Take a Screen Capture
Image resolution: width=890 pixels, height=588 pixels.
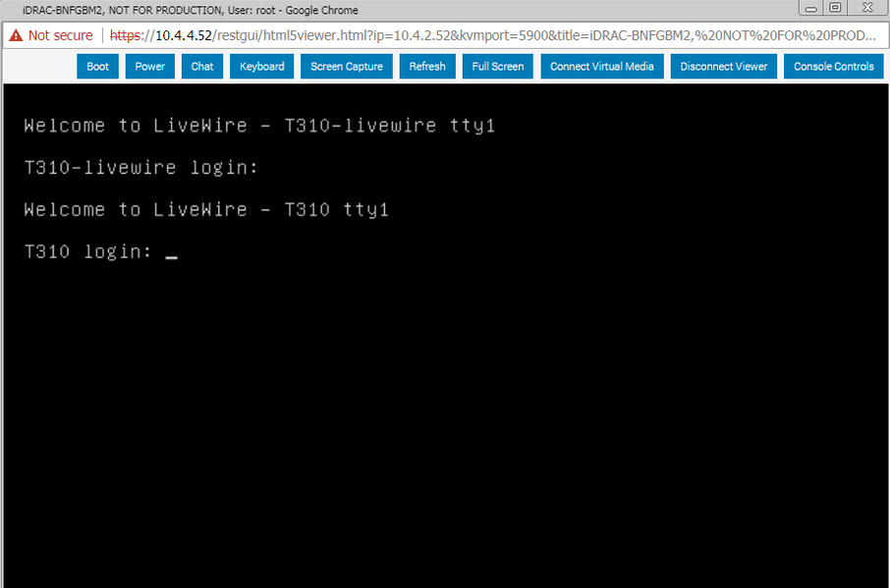(x=346, y=67)
